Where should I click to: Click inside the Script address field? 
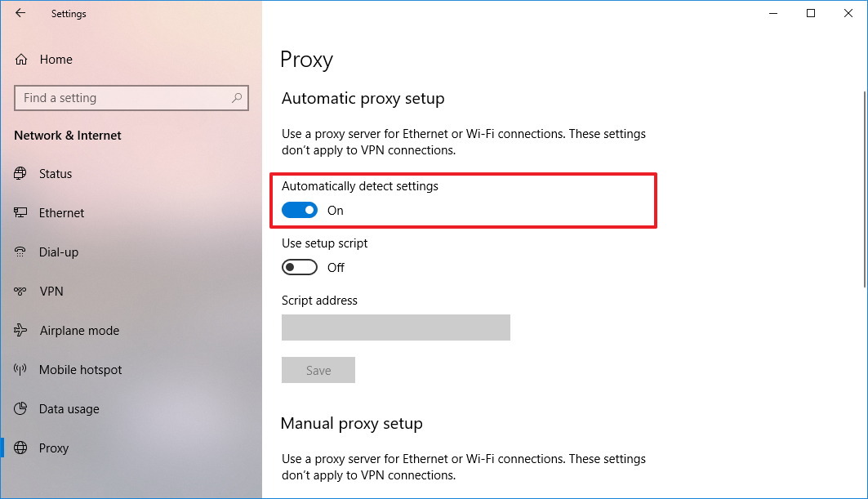[x=395, y=327]
